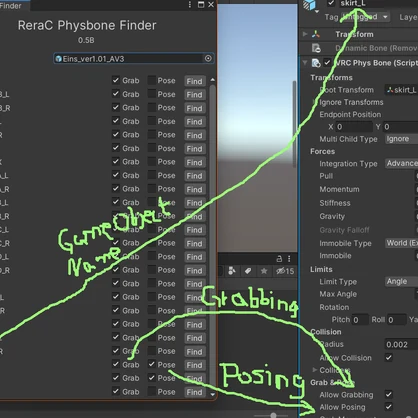This screenshot has width=418, height=418.
Task: Click the Finder list scroll-up arrow
Action: [212, 80]
